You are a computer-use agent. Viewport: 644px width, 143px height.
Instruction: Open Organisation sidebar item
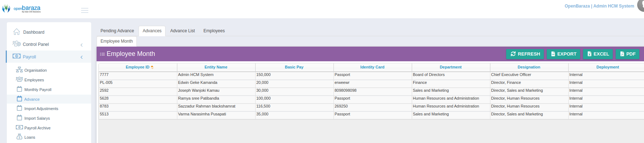click(x=36, y=70)
